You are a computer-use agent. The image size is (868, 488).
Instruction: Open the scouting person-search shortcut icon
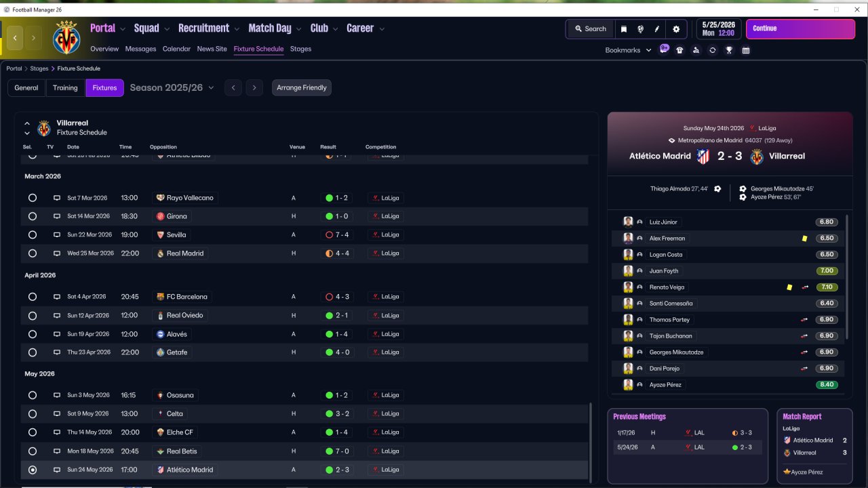point(696,50)
